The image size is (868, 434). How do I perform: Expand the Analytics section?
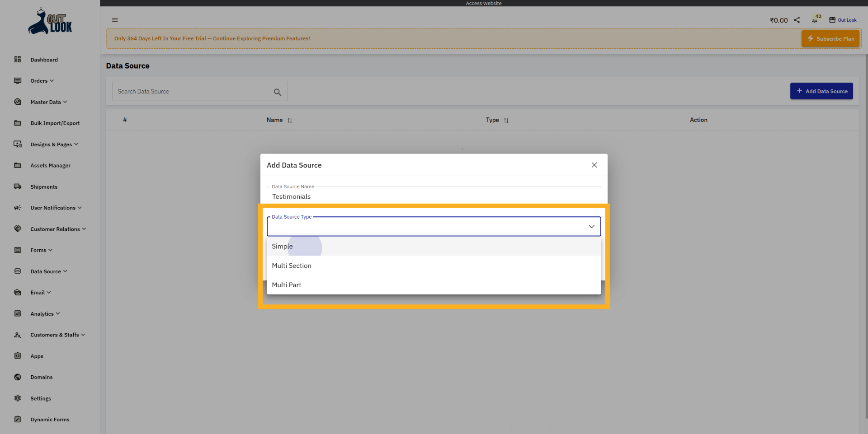(x=44, y=313)
